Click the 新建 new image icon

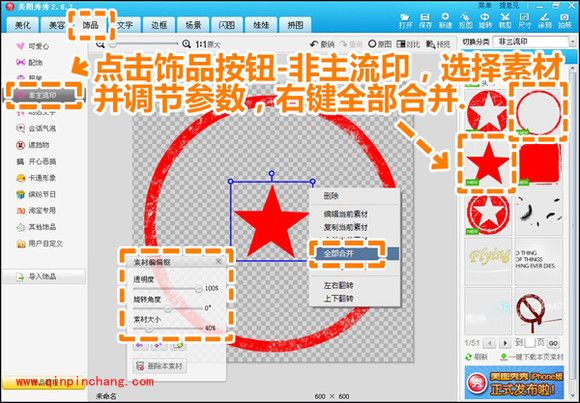tap(445, 21)
